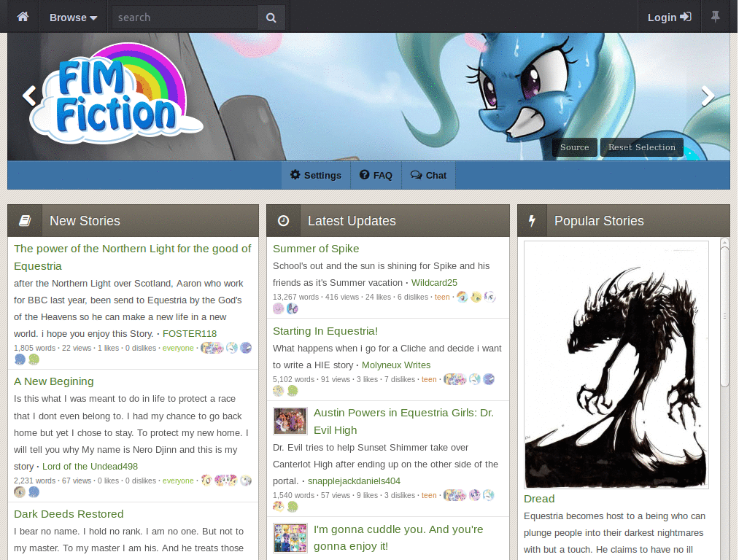This screenshot has height=560, width=747.
Task: Click the 'teen' rating on Starting In Equestria
Action: (x=429, y=379)
